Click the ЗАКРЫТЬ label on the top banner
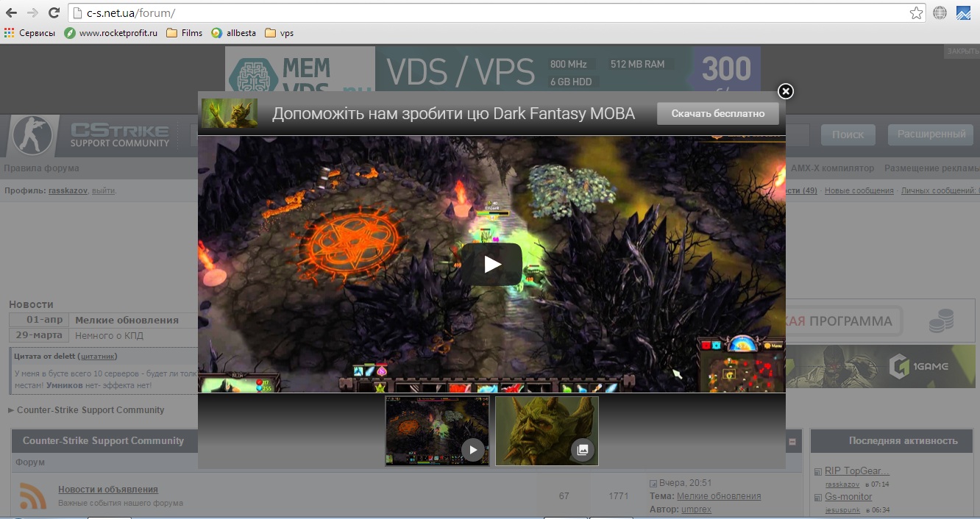980x519 pixels. point(962,51)
